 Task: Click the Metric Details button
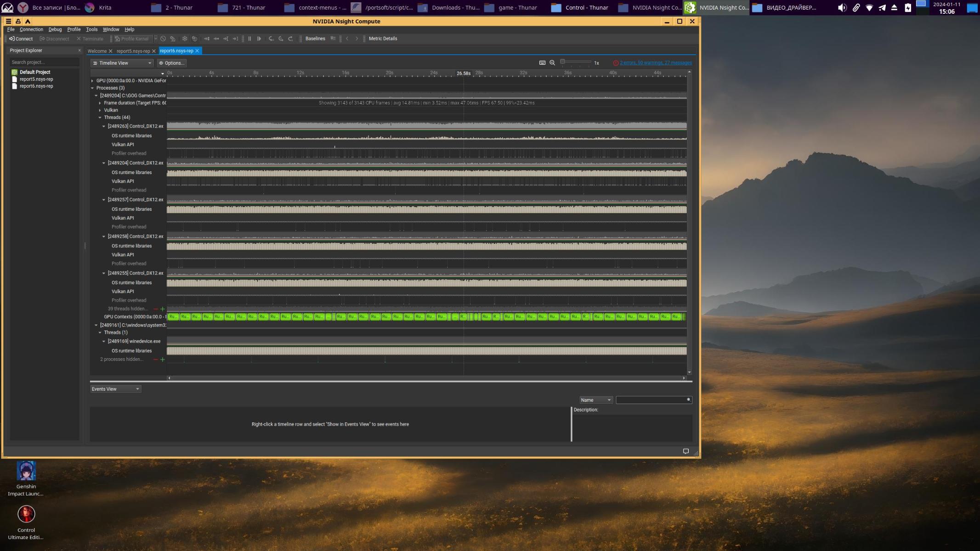pos(382,39)
